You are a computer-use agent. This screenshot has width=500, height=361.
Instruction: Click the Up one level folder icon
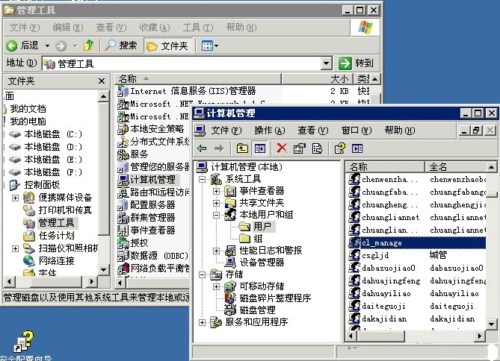[x=242, y=148]
